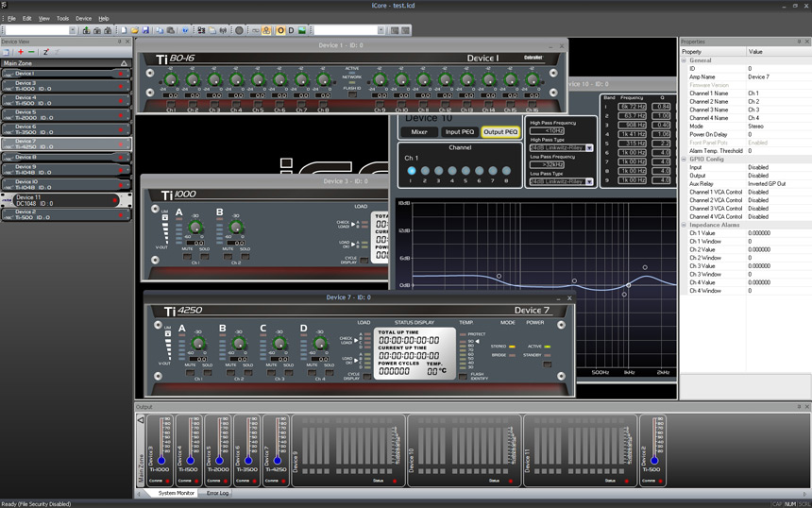The image size is (812, 508).
Task: Click the green minus remove-device icon
Action: tap(32, 52)
